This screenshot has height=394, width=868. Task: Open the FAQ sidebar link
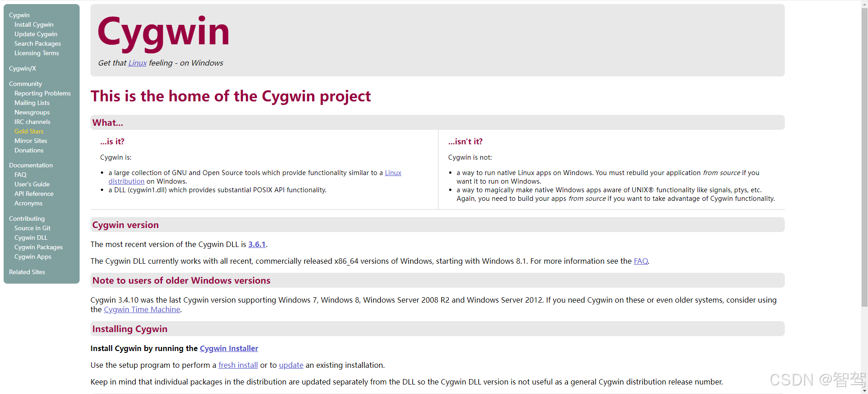[20, 175]
